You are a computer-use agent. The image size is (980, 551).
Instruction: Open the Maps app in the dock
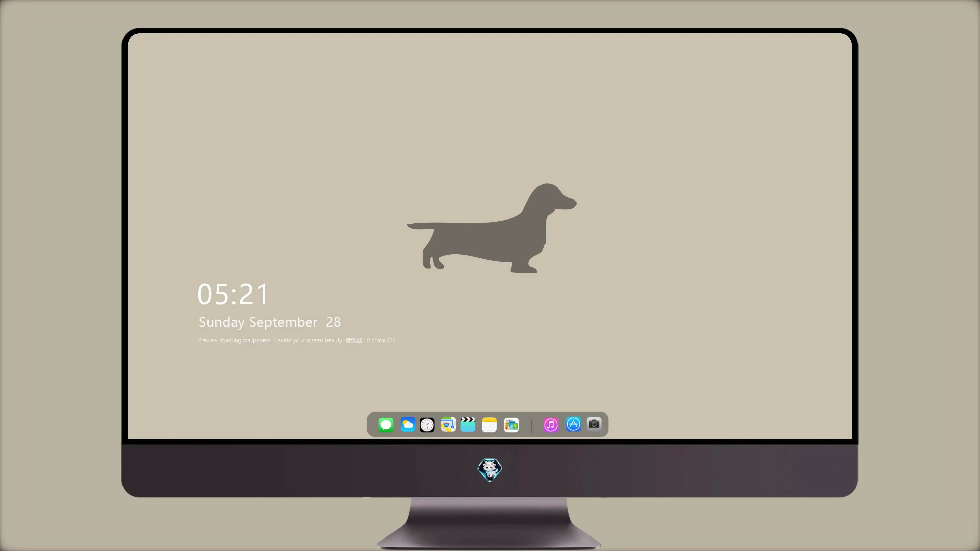(448, 424)
